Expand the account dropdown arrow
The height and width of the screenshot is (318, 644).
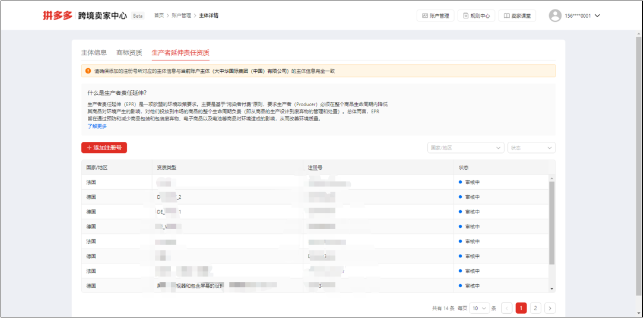pos(597,16)
